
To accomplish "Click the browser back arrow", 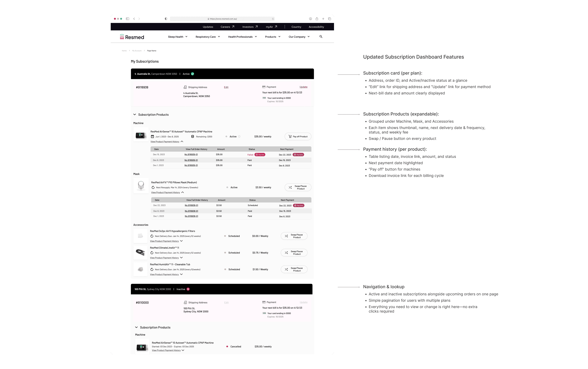I will (134, 19).
